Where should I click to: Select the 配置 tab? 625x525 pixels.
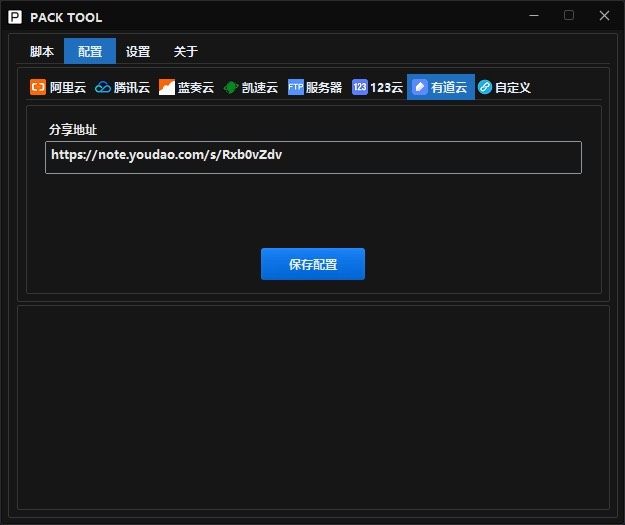tap(90, 51)
